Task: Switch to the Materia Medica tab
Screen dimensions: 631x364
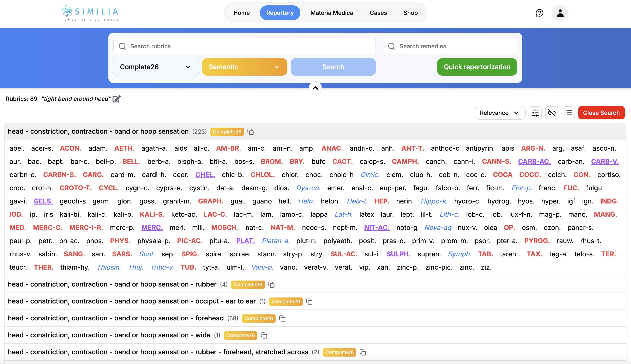Action: [x=331, y=13]
